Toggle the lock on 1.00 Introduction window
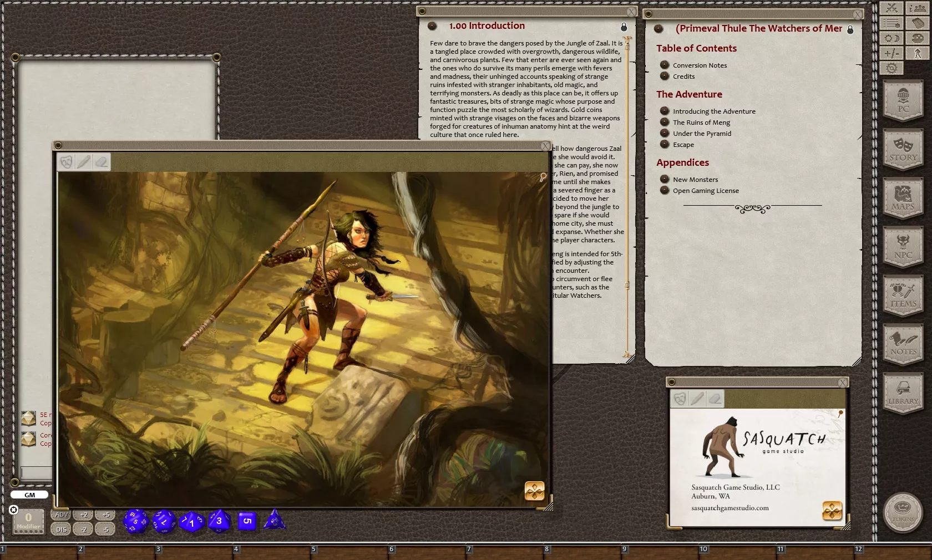The image size is (932, 560). pos(624,27)
